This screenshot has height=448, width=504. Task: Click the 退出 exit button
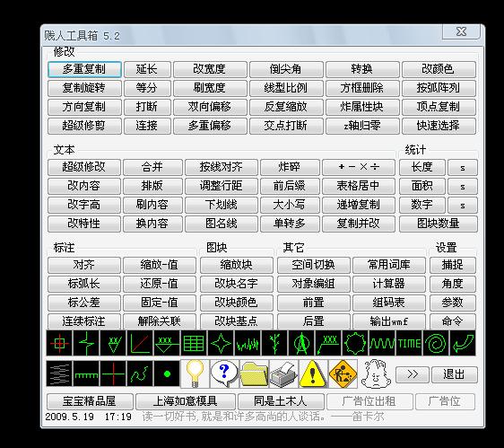click(x=454, y=374)
